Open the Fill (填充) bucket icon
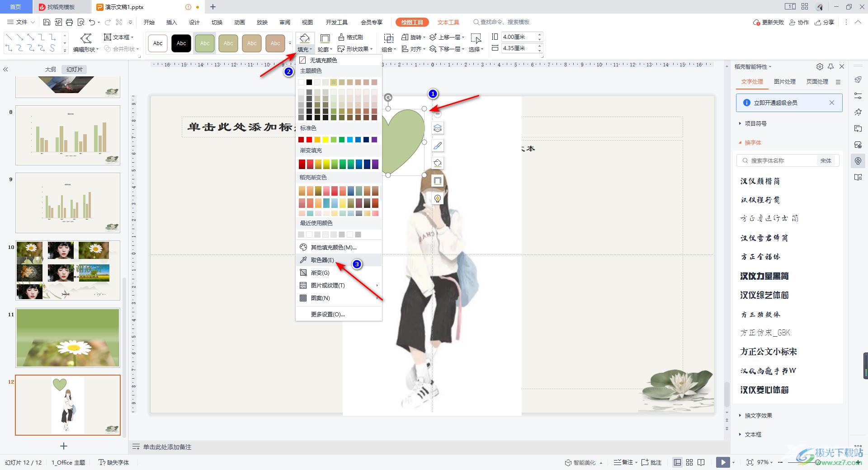Image resolution: width=868 pixels, height=470 pixels. 305,38
